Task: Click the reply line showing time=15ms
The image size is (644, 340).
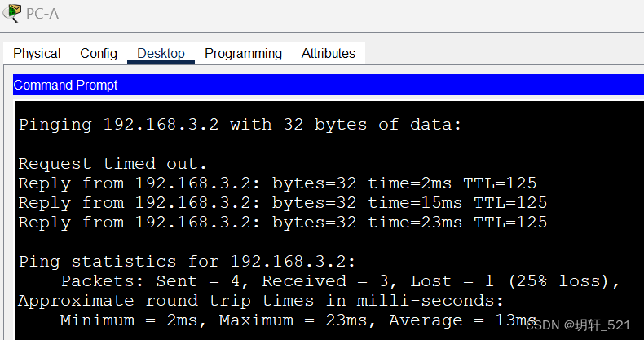Action: (x=283, y=203)
